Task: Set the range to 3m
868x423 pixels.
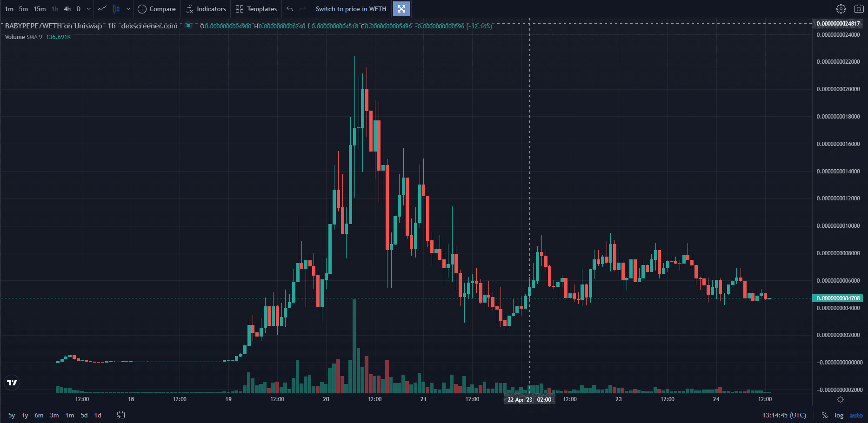Action: (x=54, y=415)
